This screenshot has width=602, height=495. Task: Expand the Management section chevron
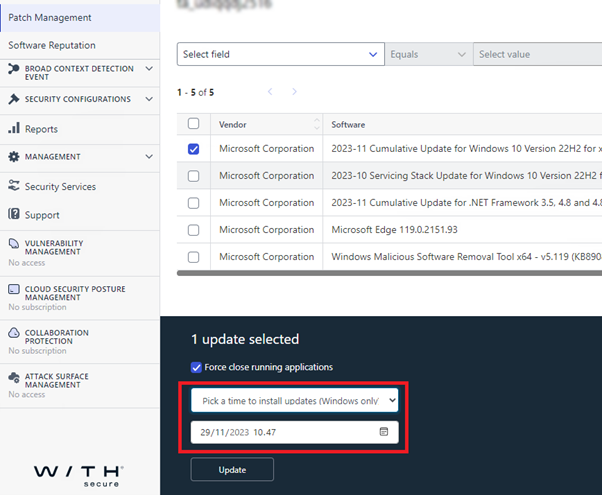[x=149, y=157]
